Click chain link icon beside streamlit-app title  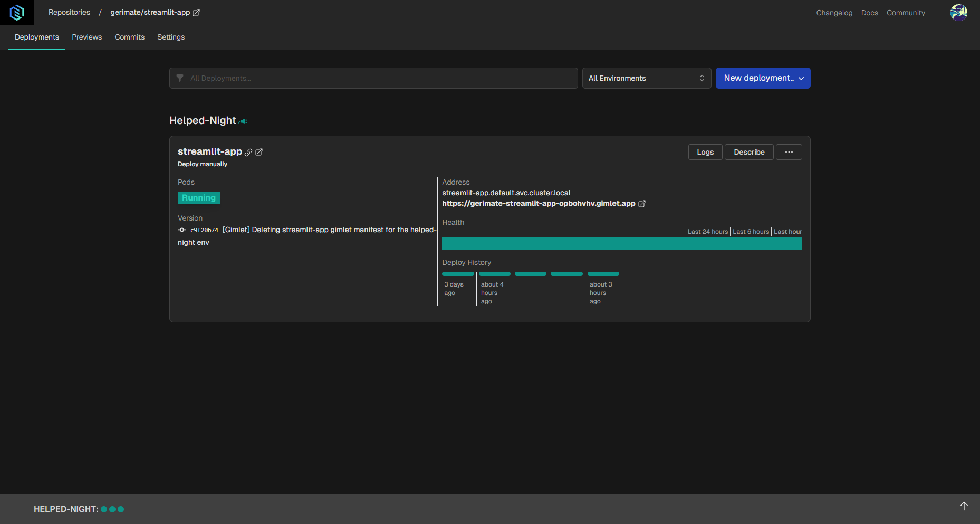pyautogui.click(x=248, y=152)
